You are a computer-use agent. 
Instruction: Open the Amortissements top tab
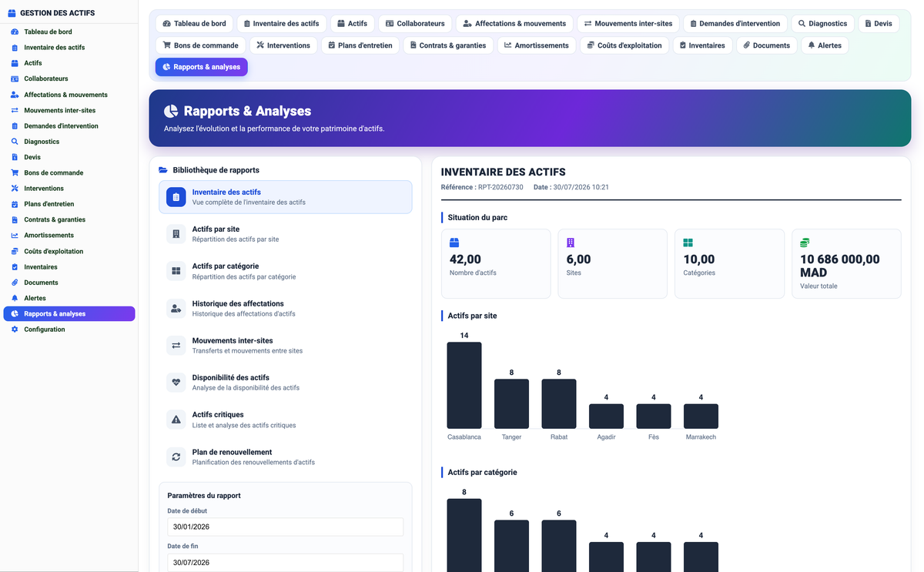click(537, 45)
